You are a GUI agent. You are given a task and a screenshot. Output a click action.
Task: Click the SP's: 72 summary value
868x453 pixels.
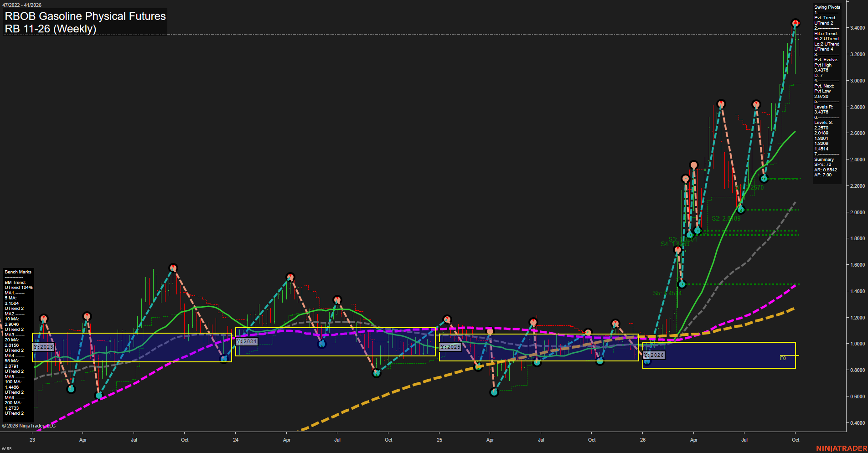[822, 165]
